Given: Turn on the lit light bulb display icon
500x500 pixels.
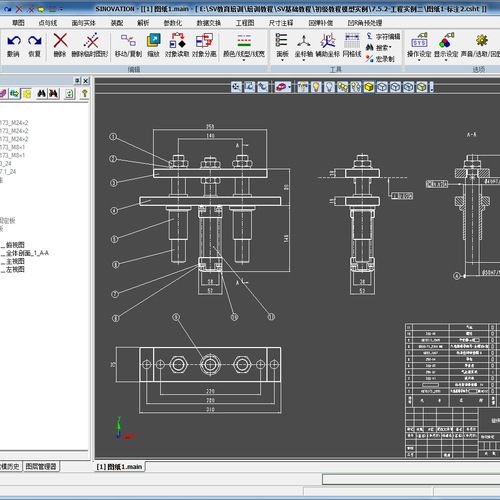Looking at the screenshot, I should click(x=316, y=87).
